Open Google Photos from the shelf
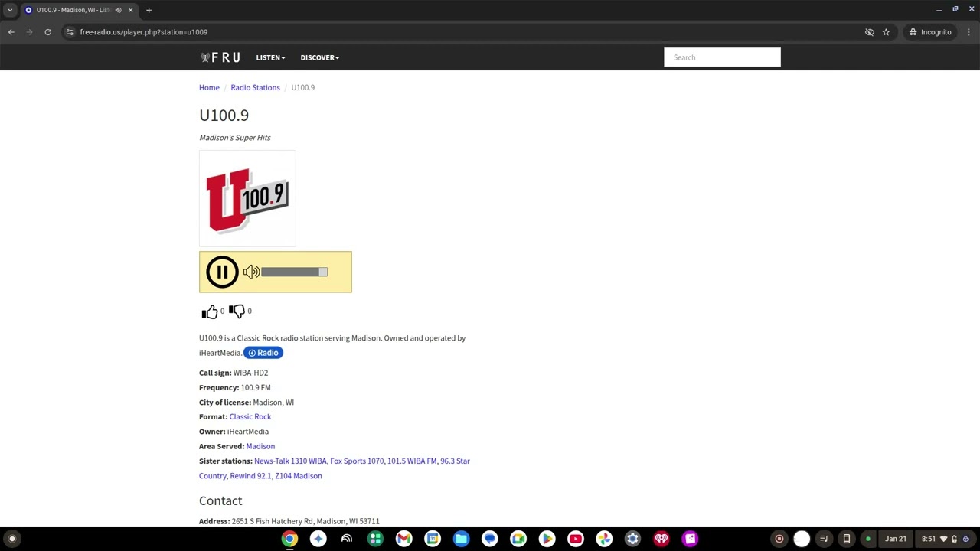 tap(604, 539)
